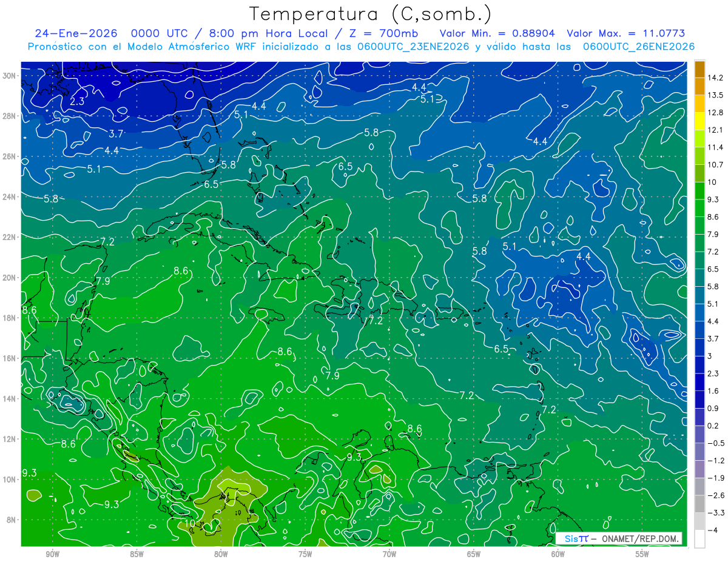This screenshot has height=562, width=728.
Task: Click the "55W" longitude axis label
Action: coord(642,555)
